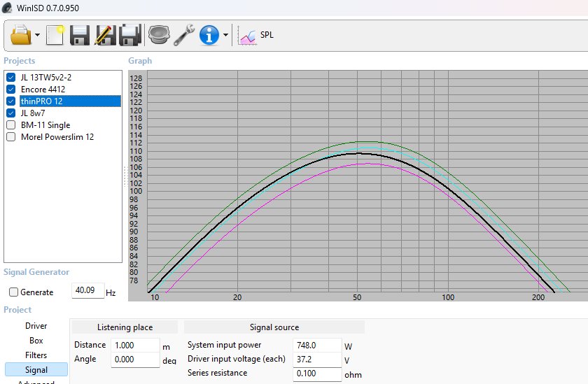Enable the Generate signal checkbox
Screen dimensions: 588x384
pos(13,292)
